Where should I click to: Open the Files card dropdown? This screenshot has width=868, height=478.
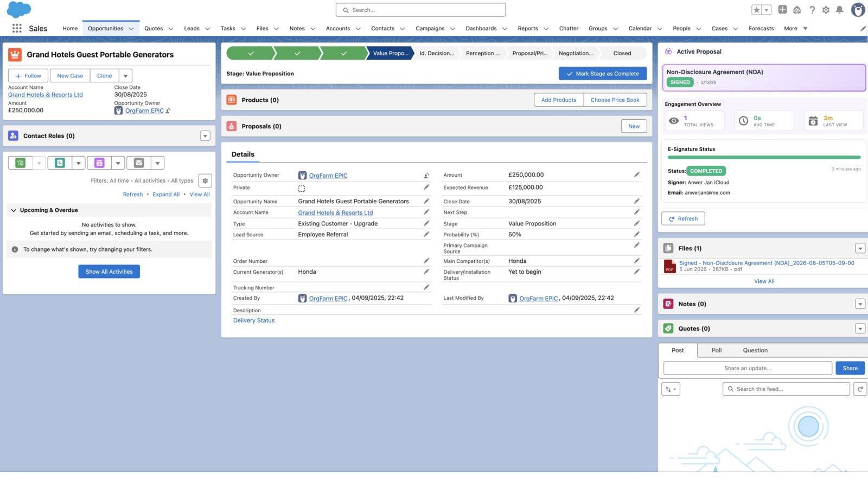click(x=860, y=248)
